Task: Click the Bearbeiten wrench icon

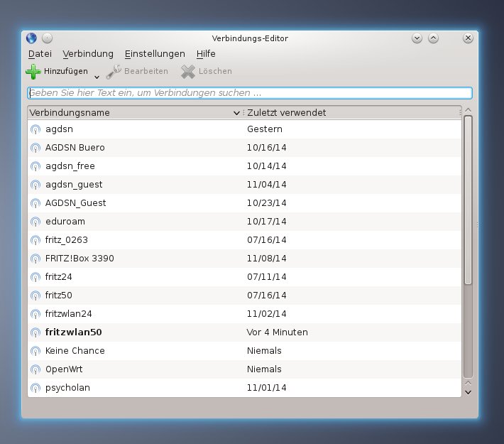Action: [114, 71]
